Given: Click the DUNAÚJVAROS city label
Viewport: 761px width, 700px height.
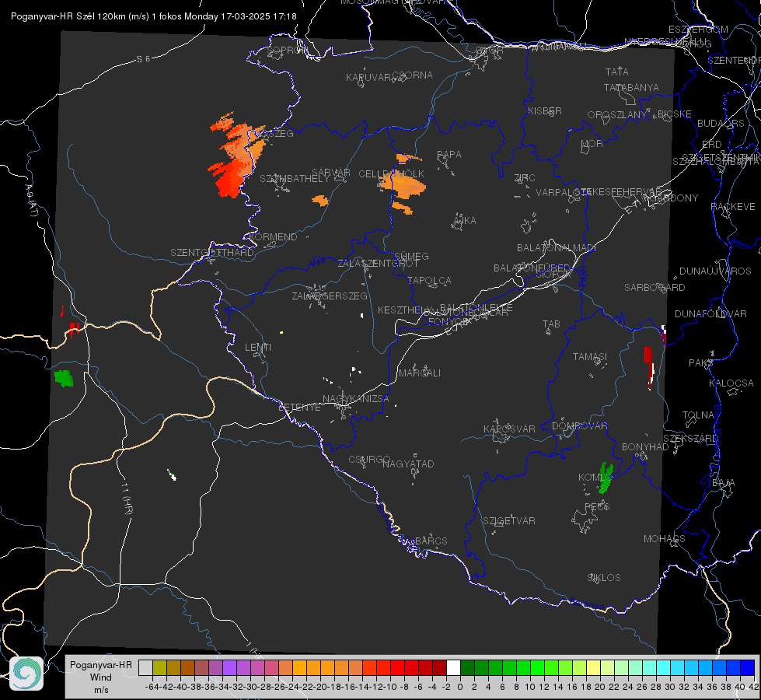Looking at the screenshot, I should [715, 271].
